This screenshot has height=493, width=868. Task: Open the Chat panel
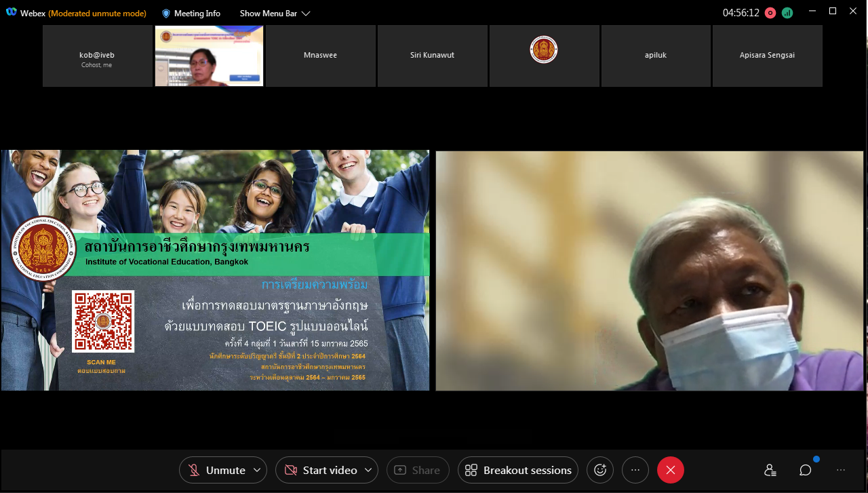(805, 470)
